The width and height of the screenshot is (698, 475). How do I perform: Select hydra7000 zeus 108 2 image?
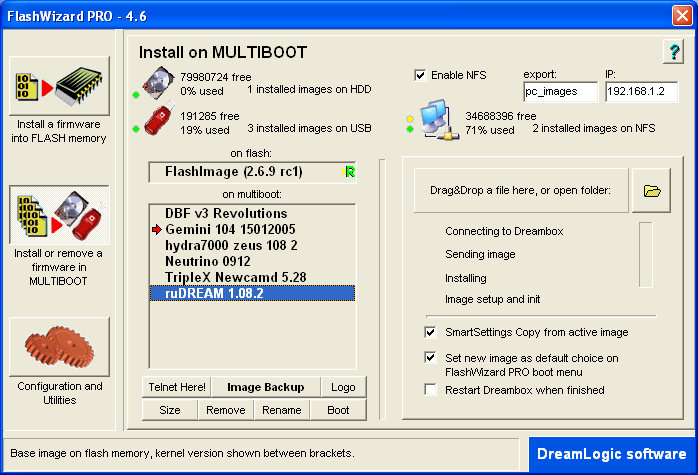252,245
